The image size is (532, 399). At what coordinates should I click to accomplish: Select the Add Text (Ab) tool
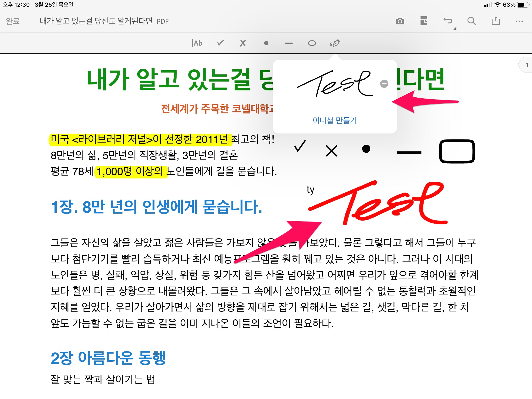coord(197,43)
